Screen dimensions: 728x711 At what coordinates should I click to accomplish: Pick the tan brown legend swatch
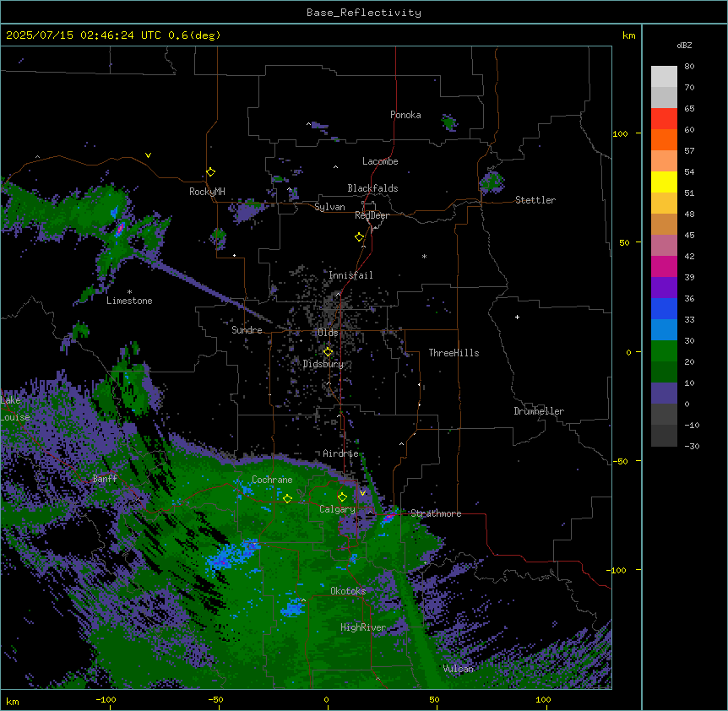pyautogui.click(x=664, y=224)
